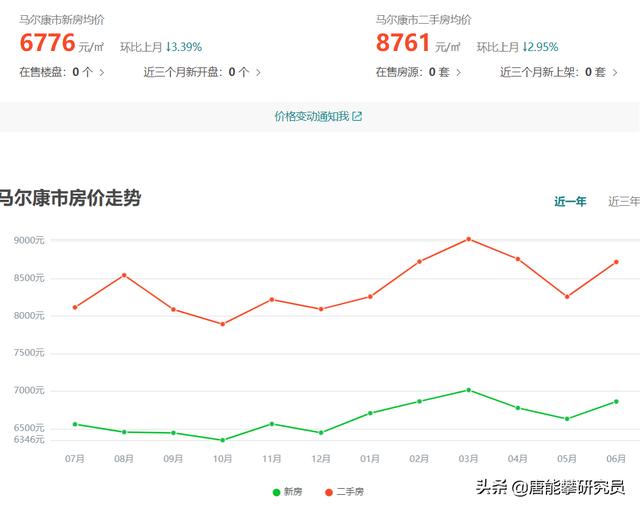Image resolution: width=640 pixels, height=510 pixels.
Task: Click the 价格变动通知我 link
Action: pyautogui.click(x=312, y=117)
